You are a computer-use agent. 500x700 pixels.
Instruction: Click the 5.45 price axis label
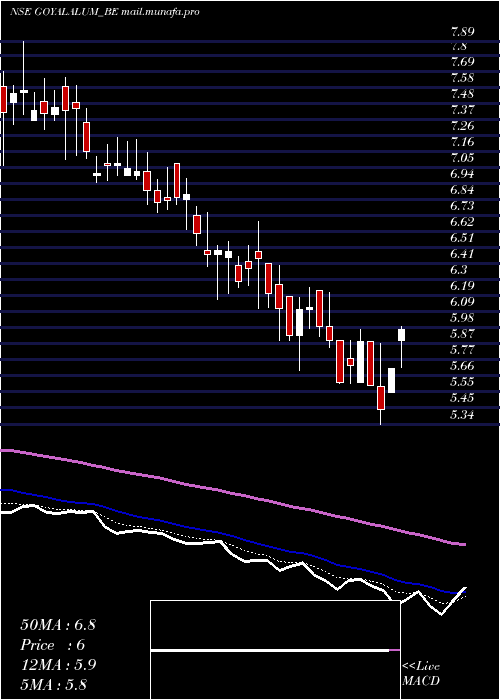pos(462,398)
